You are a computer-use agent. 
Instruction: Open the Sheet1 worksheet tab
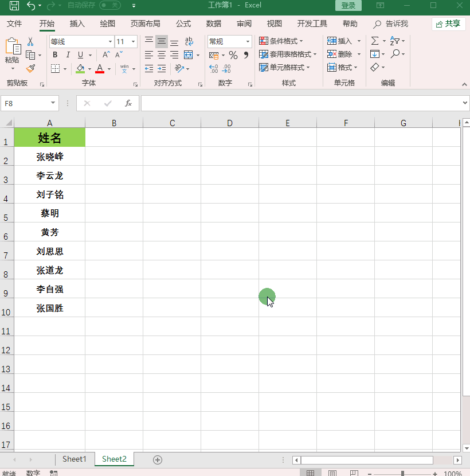(75, 459)
